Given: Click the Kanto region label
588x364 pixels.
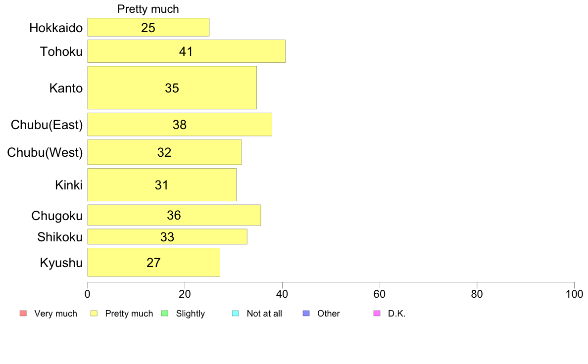Looking at the screenshot, I should 66,88.
